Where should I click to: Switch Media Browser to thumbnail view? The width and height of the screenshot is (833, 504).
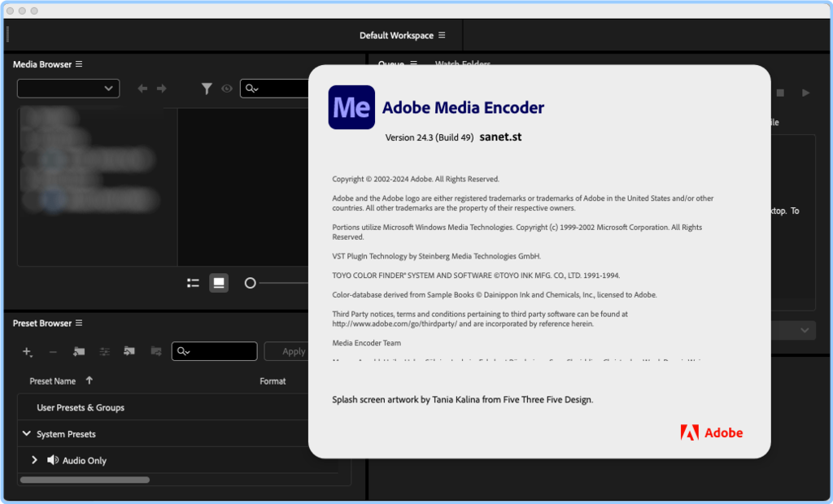pos(219,283)
